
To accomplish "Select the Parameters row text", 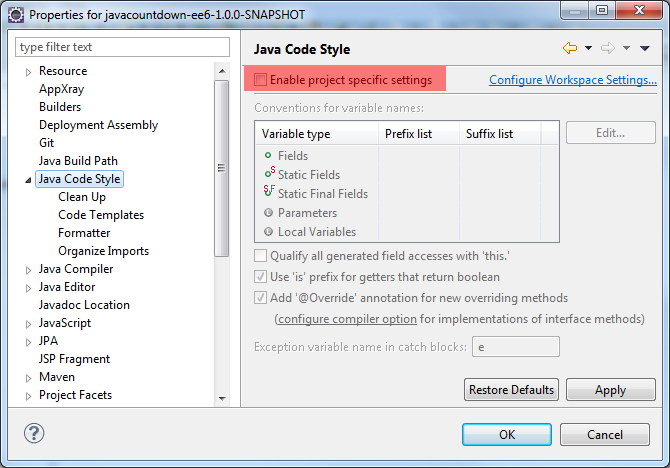I will 307,212.
